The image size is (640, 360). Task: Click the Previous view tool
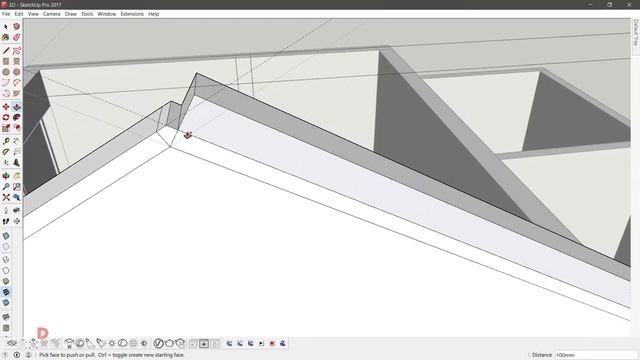point(16,197)
